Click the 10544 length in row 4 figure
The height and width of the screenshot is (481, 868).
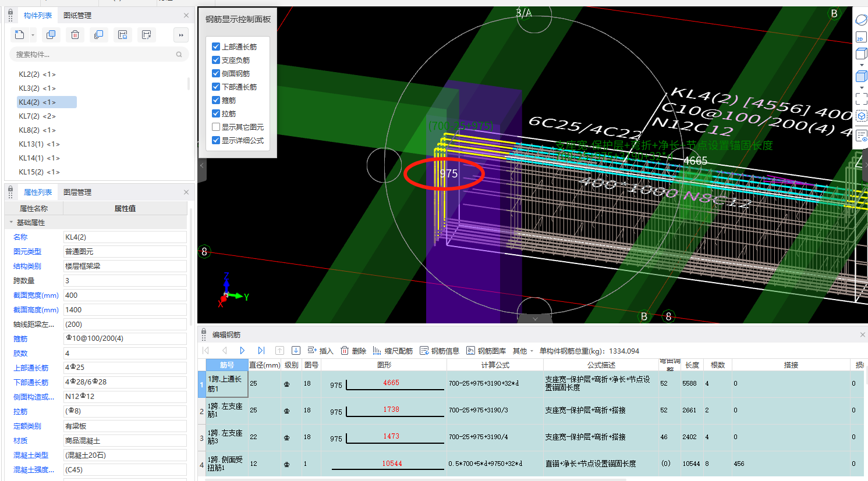(x=392, y=464)
